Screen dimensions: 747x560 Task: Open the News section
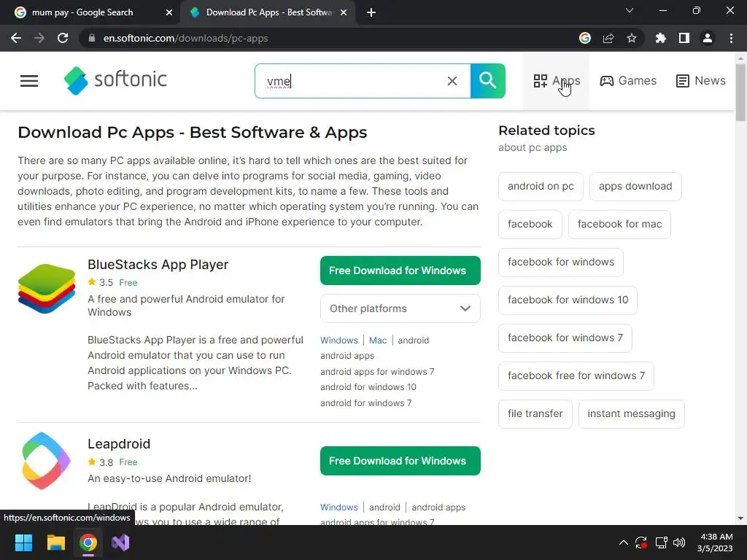(x=701, y=81)
